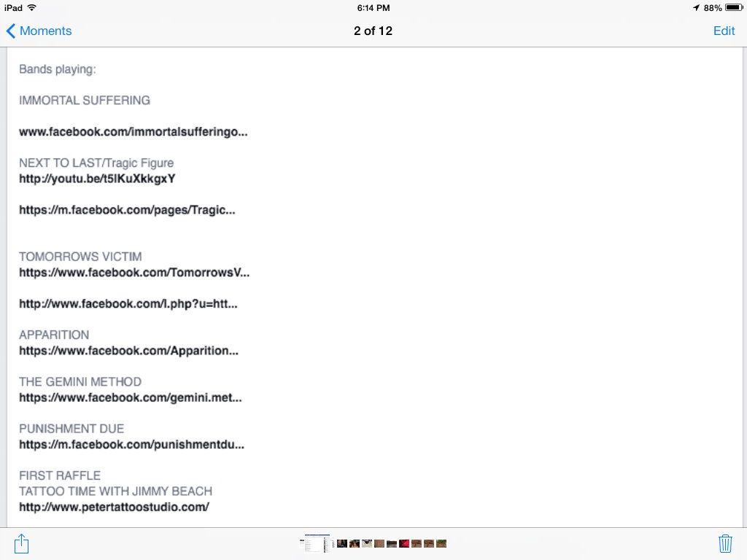Tap the youtu.be/t5lKuXkkgxY link
The height and width of the screenshot is (560, 747).
tap(97, 179)
